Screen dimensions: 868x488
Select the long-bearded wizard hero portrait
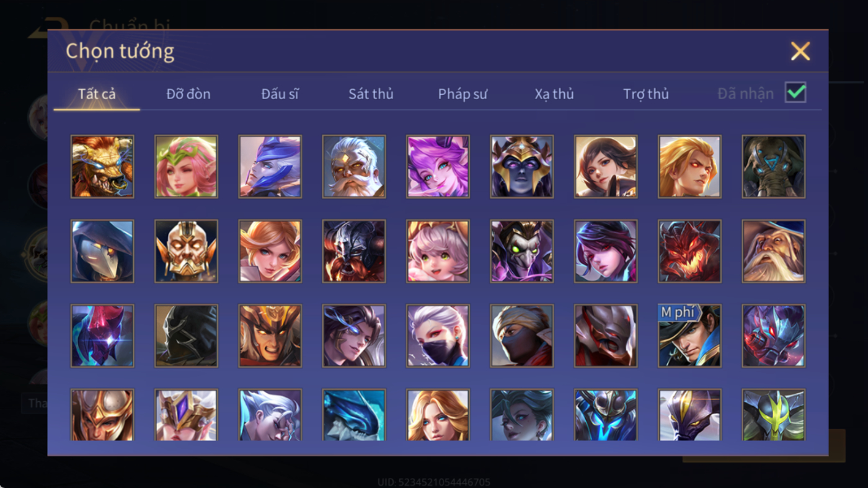[774, 251]
